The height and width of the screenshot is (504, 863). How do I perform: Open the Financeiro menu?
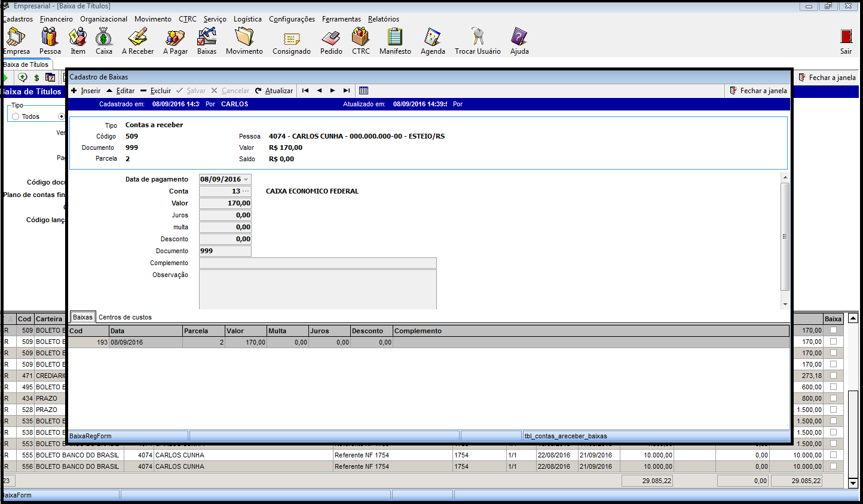(x=56, y=19)
